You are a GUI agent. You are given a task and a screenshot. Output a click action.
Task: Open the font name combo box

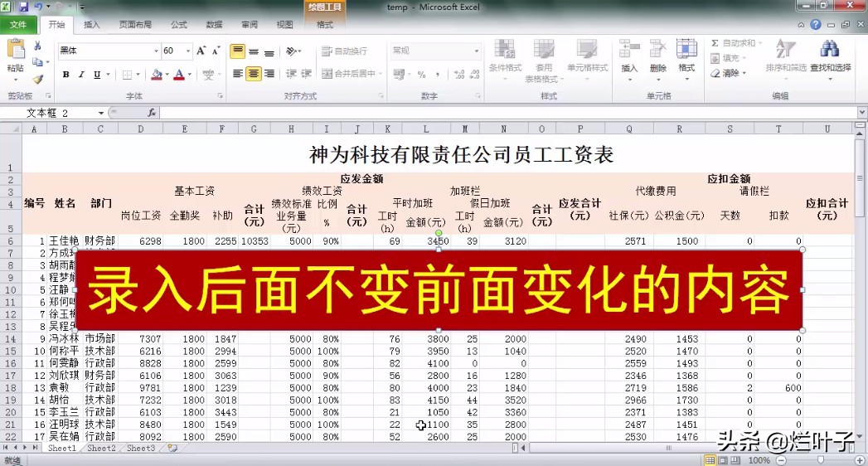tap(109, 51)
